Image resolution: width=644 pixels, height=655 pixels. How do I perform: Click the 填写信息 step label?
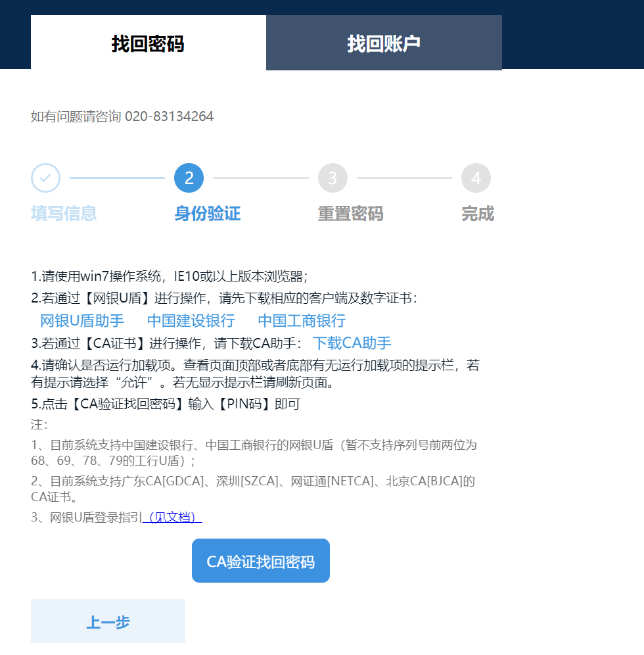[x=64, y=214]
